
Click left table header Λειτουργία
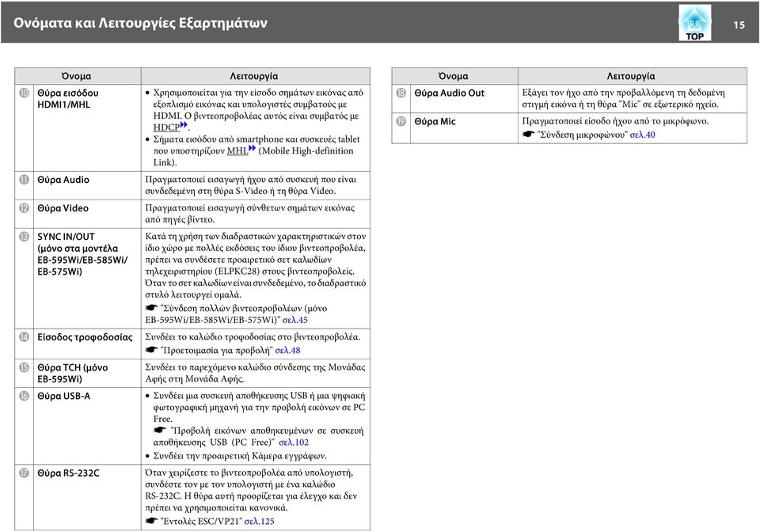tap(253, 76)
